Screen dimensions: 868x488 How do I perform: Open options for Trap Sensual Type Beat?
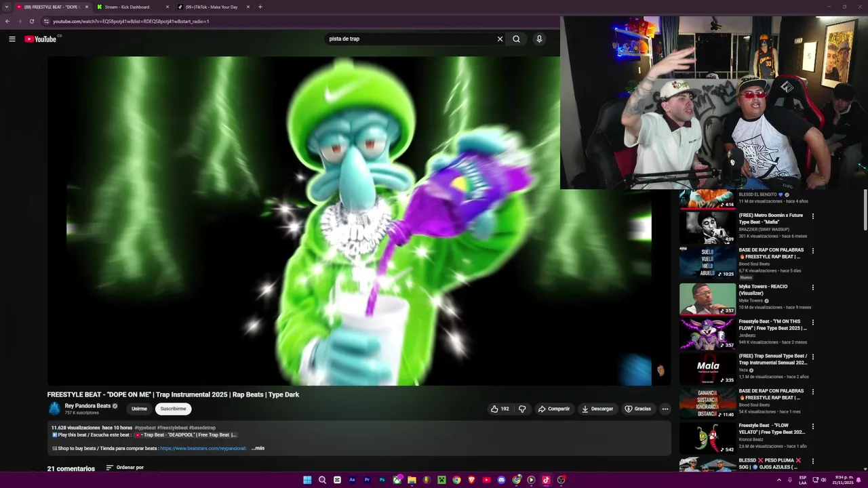pos(812,357)
